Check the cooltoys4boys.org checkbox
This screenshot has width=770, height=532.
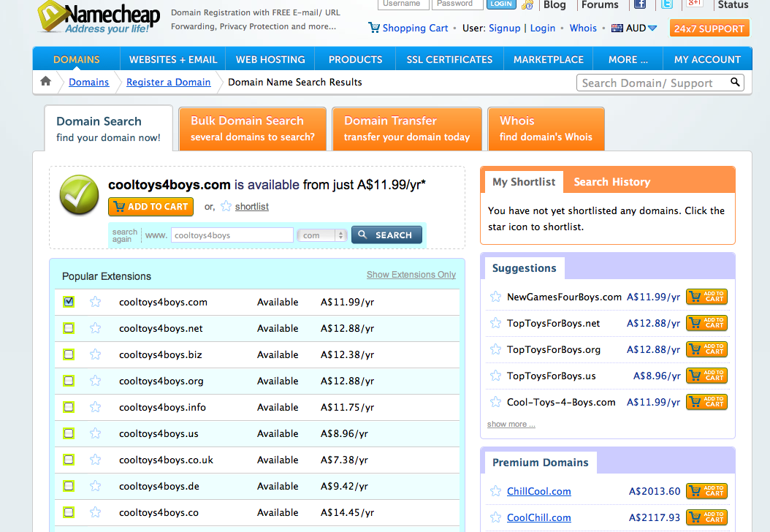click(69, 381)
